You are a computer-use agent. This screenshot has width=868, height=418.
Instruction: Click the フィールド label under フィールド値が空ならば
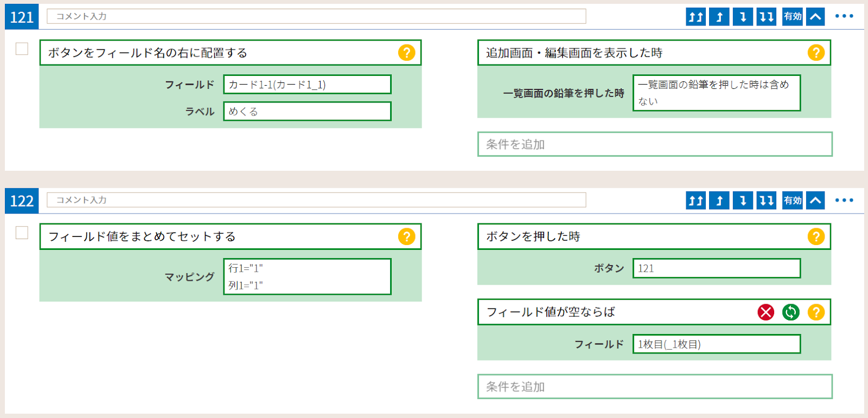click(599, 344)
